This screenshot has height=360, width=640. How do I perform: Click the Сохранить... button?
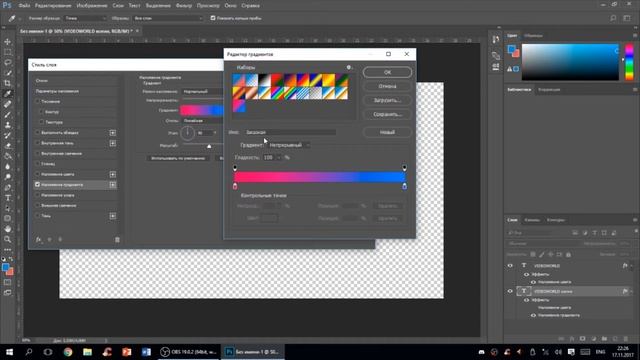click(x=387, y=114)
